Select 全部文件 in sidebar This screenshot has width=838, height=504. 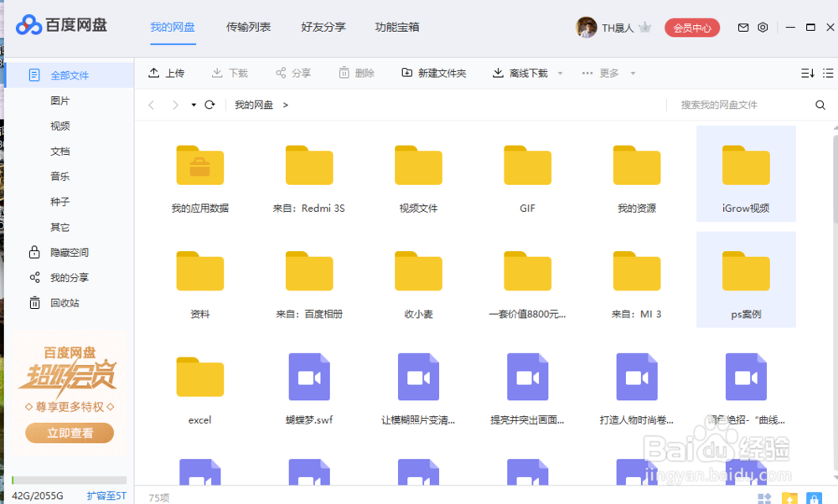(x=69, y=75)
